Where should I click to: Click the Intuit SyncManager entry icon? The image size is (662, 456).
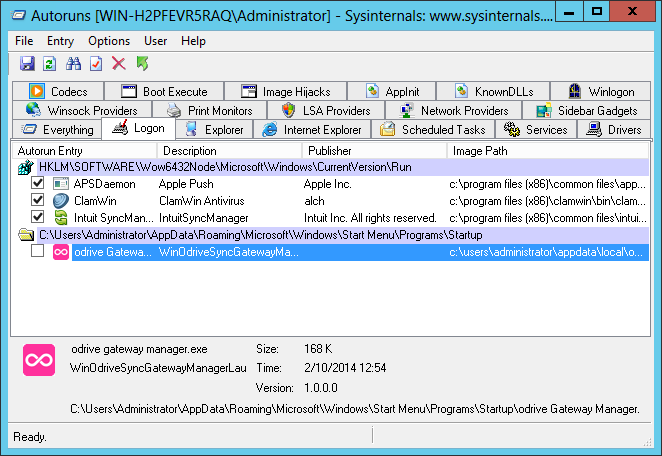tap(61, 217)
